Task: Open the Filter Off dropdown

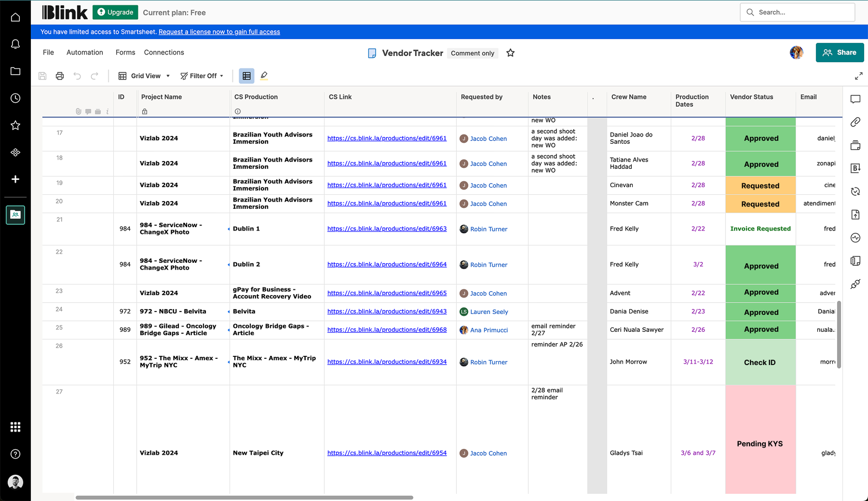Action: tap(202, 76)
